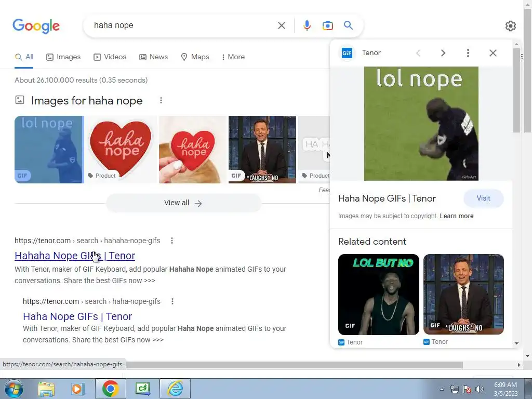This screenshot has height=399, width=532.
Task: Click Tenor source under related Laughs No
Action: pyautogui.click(x=436, y=342)
